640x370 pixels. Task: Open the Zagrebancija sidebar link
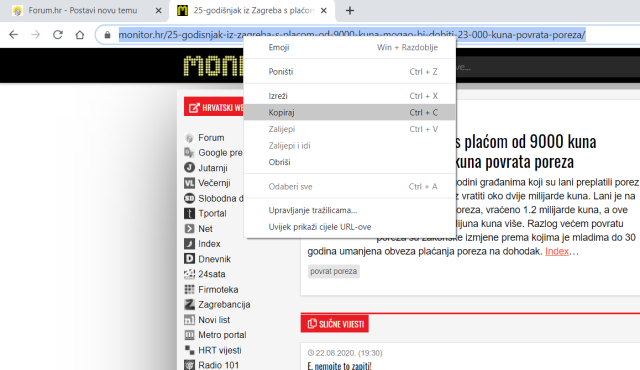[224, 305]
